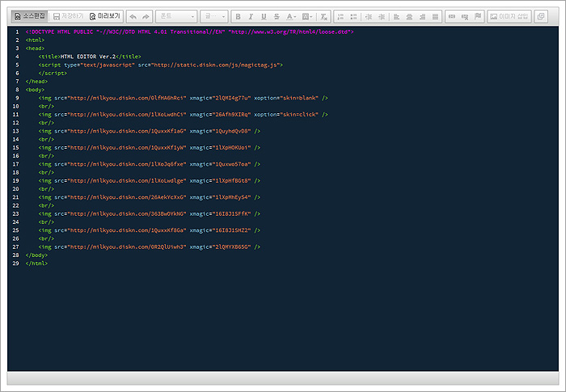The height and width of the screenshot is (392, 566).
Task: Toggle italic formatting
Action: tap(251, 17)
